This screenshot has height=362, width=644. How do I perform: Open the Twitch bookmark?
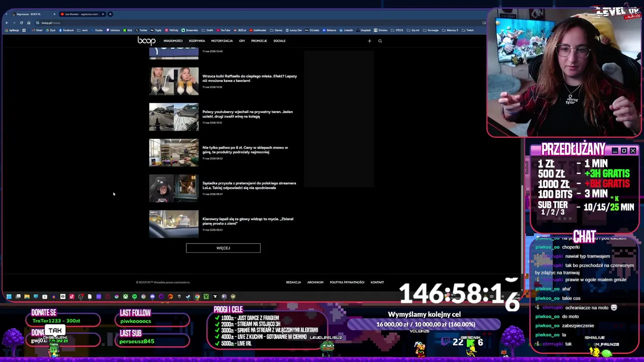[468, 30]
